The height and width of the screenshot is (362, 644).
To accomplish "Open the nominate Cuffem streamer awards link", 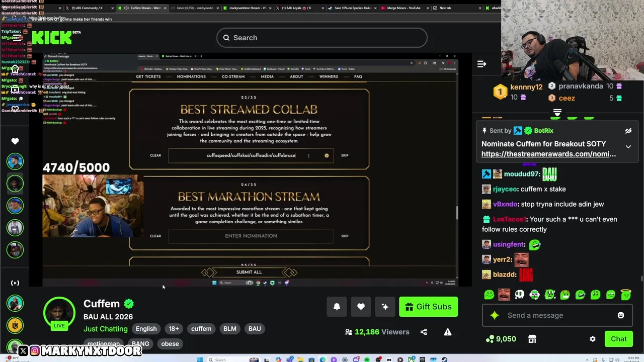I will 548,154.
